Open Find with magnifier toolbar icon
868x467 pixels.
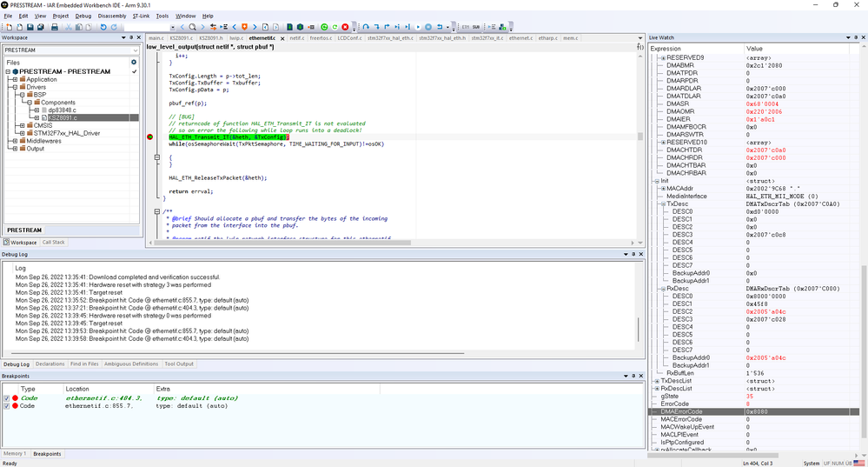click(192, 27)
